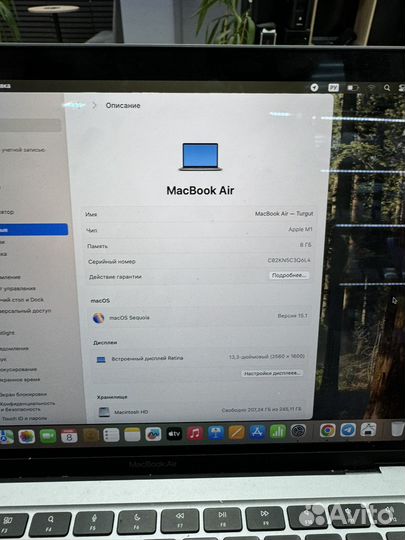Click the macOS Sequoia icon
The height and width of the screenshot is (540, 405).
98,318
